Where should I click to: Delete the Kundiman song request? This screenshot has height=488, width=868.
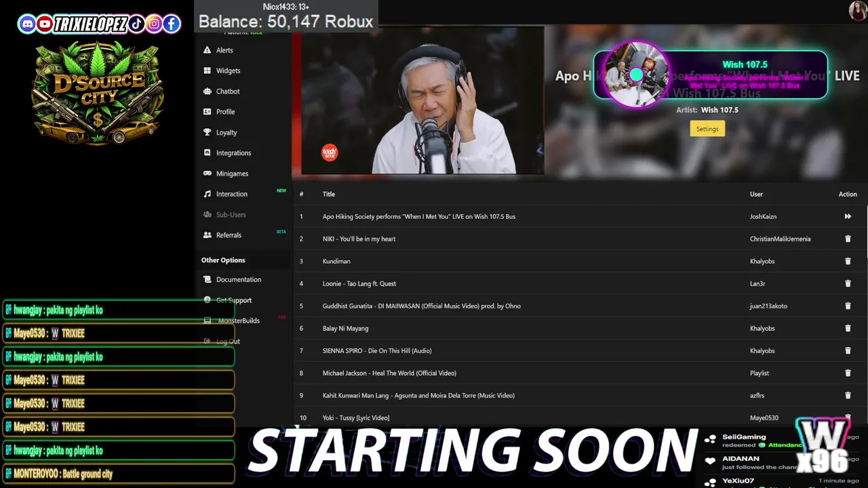[848, 261]
